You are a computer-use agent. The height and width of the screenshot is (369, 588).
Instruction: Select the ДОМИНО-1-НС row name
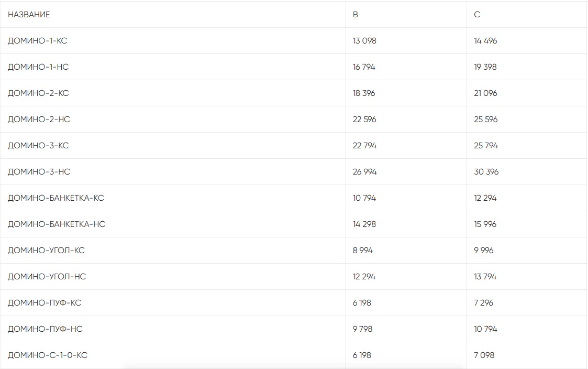38,67
